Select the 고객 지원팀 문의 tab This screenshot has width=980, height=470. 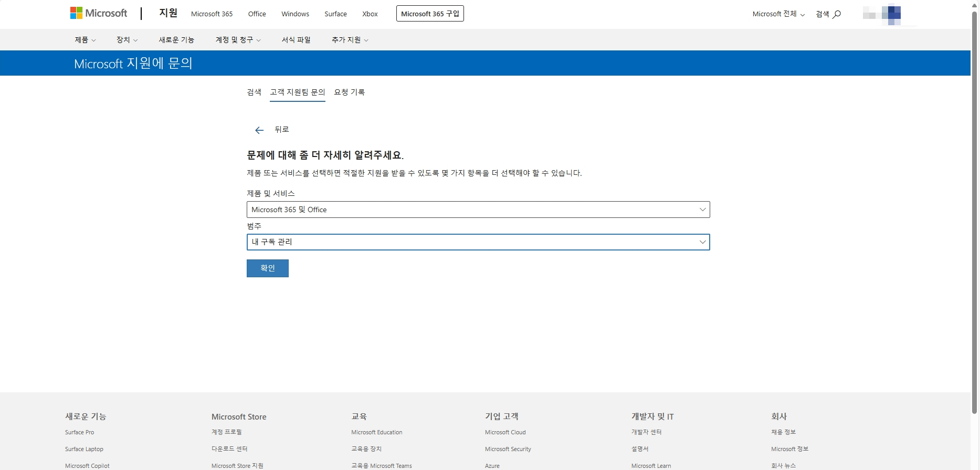point(298,92)
